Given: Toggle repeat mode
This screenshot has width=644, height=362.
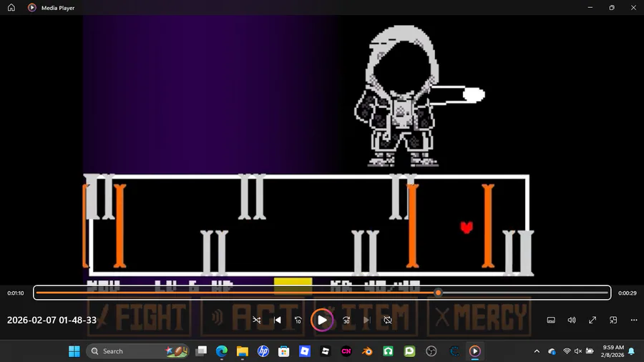Looking at the screenshot, I should pyautogui.click(x=388, y=320).
